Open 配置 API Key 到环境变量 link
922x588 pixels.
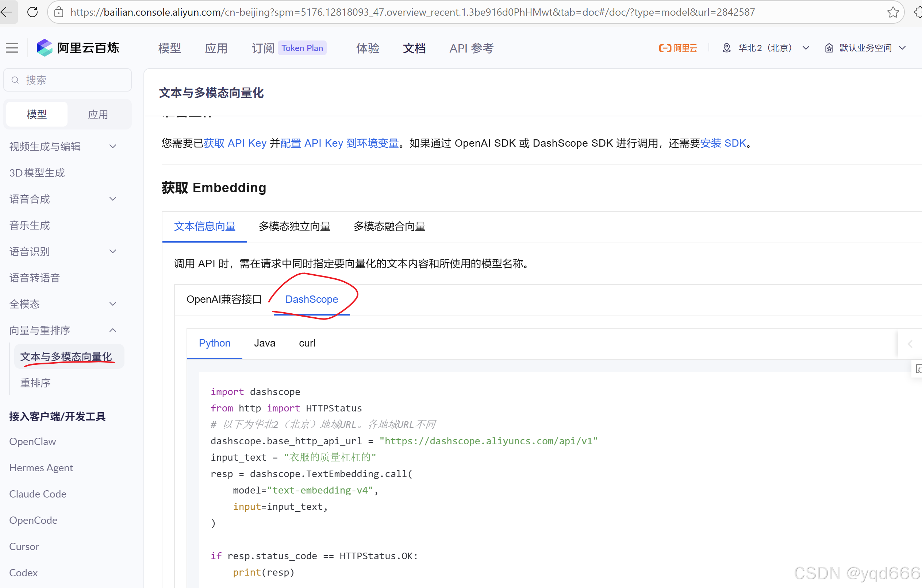point(339,143)
